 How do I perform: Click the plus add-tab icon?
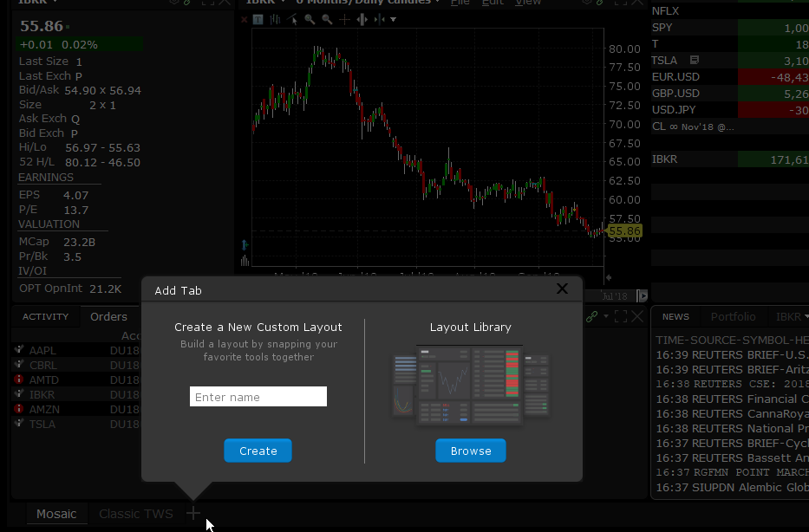click(x=193, y=513)
